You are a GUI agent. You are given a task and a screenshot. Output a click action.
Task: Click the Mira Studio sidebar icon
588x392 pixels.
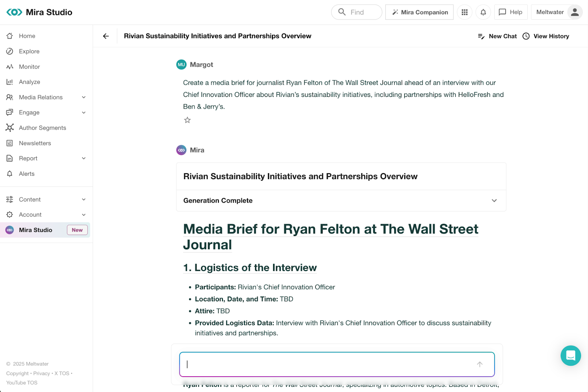tap(10, 230)
